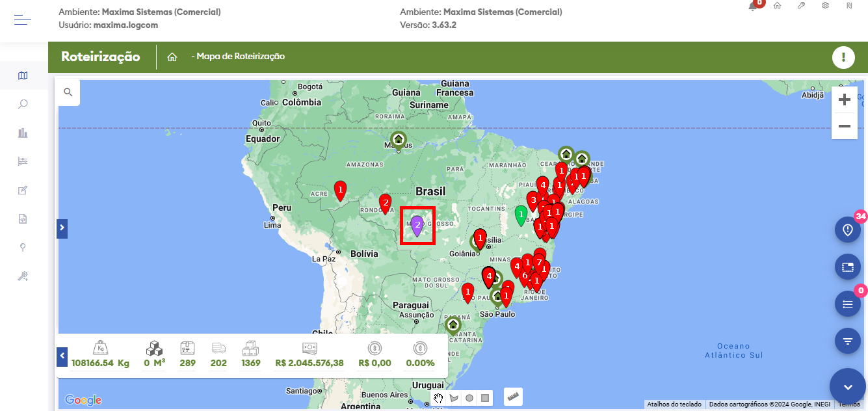Open the map search magnifier button
This screenshot has width=868, height=411.
(68, 92)
